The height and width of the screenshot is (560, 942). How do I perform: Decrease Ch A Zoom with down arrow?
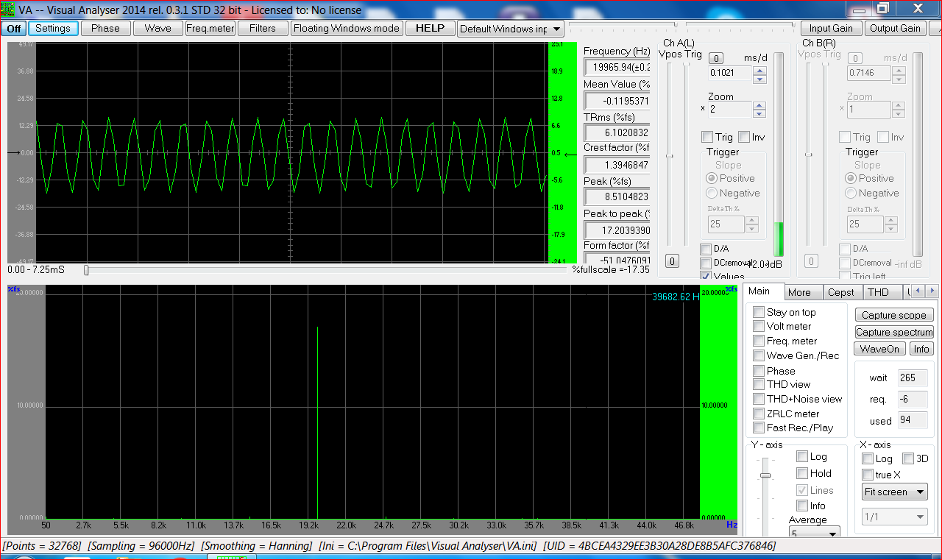coord(760,114)
